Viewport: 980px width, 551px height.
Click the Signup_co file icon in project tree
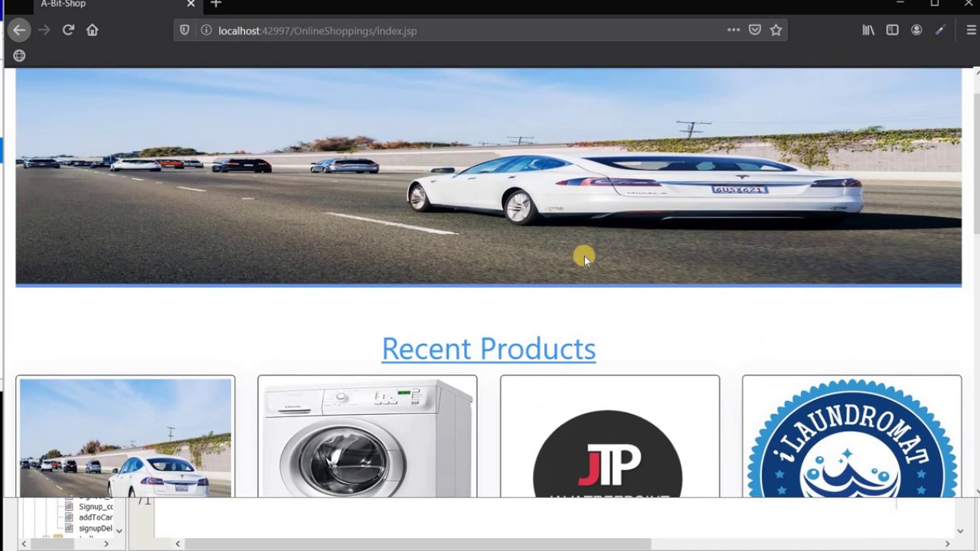[x=69, y=507]
